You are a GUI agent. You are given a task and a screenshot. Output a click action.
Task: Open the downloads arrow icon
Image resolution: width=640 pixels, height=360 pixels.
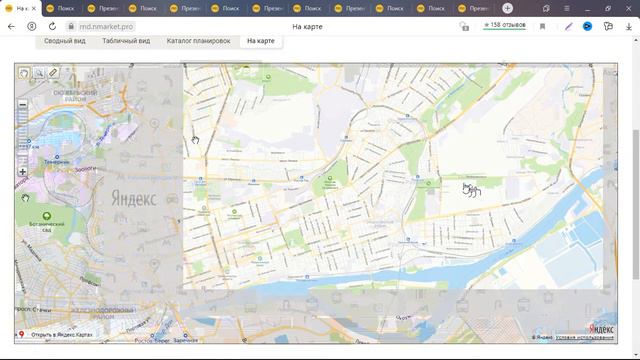click(x=629, y=27)
